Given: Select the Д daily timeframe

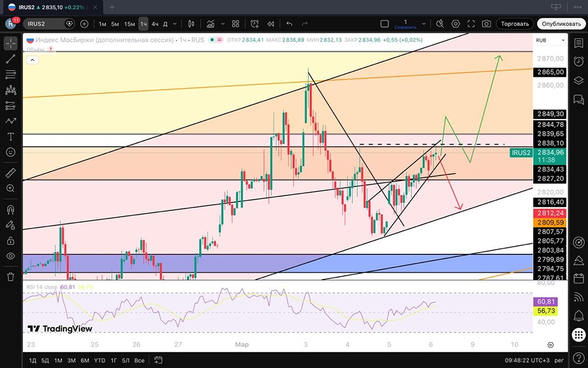Looking at the screenshot, I should pos(165,24).
